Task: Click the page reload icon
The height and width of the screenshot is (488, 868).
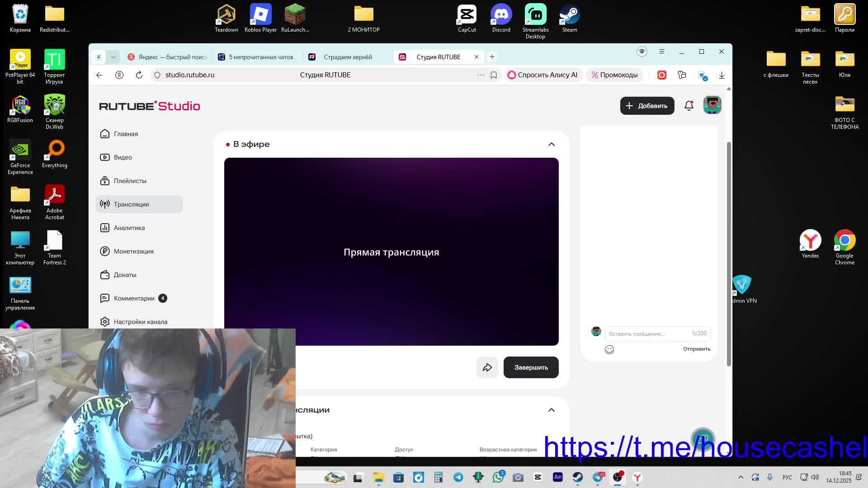Action: click(139, 75)
